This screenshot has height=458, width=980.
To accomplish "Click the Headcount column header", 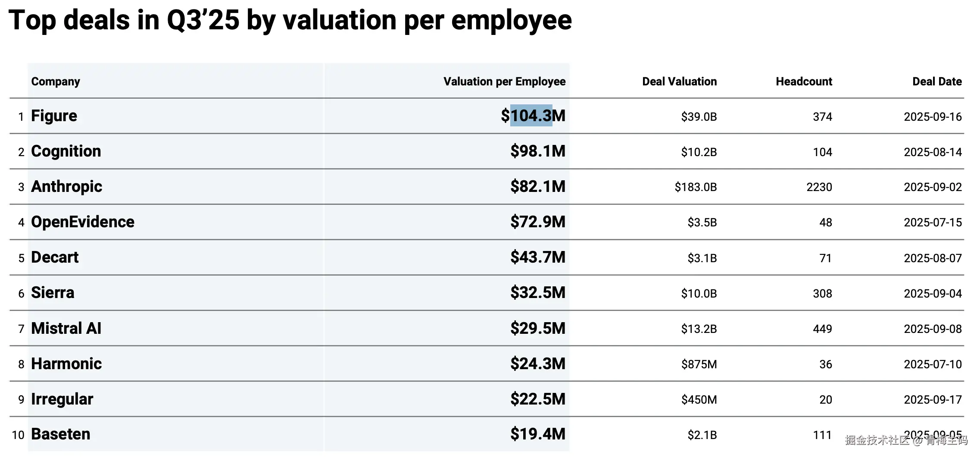I will tap(804, 82).
